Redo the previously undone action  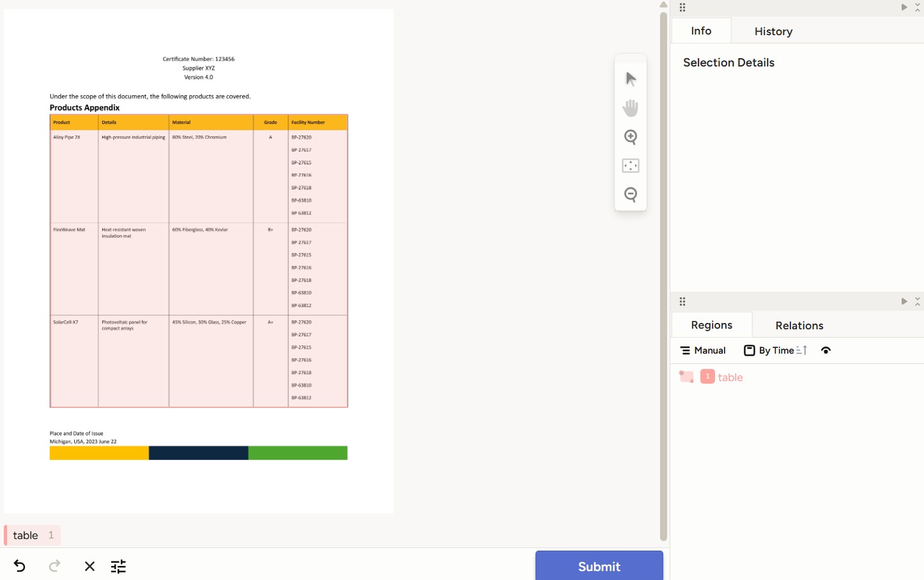click(x=55, y=566)
